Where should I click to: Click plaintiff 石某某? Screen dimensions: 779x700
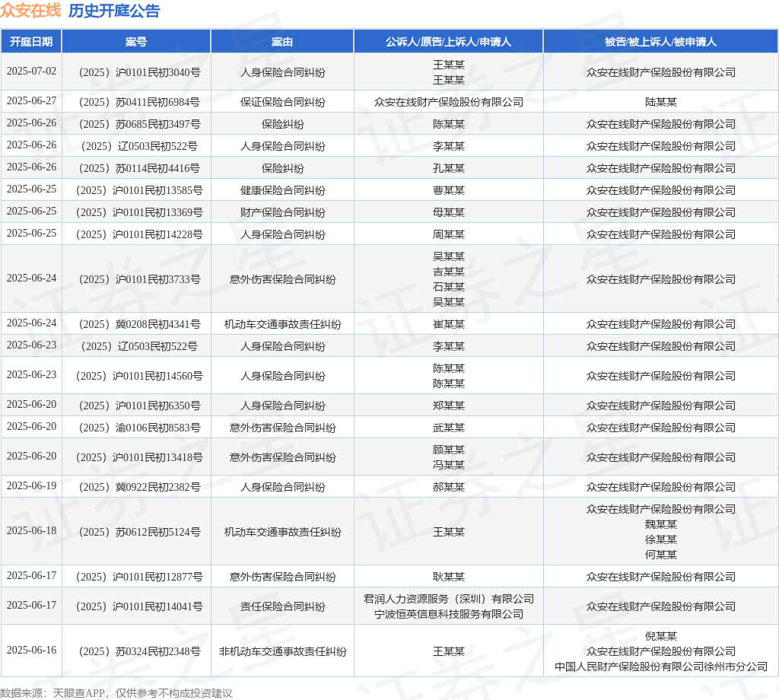click(449, 287)
